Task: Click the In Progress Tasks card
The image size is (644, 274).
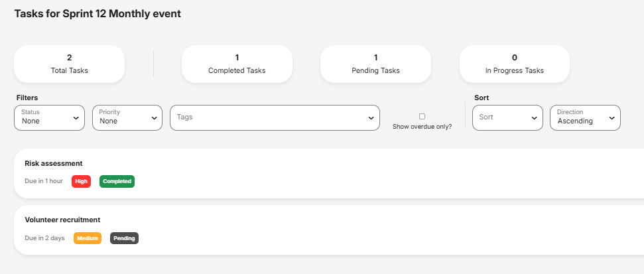Action: [x=515, y=64]
